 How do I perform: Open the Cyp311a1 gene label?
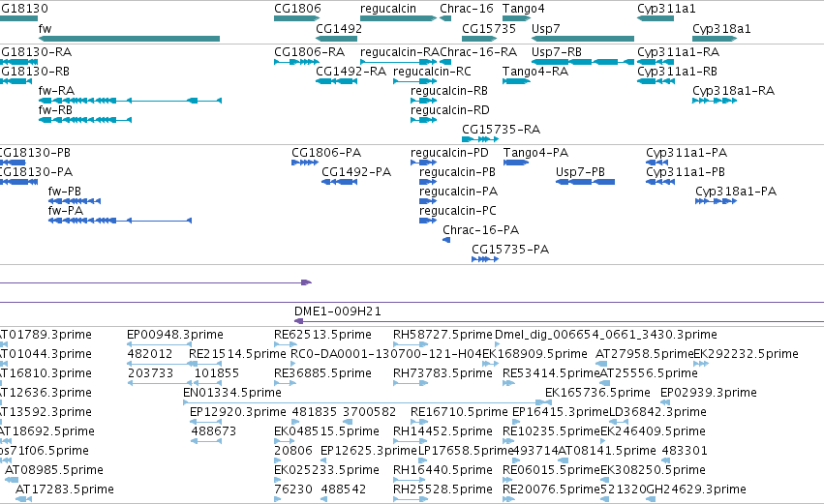pyautogui.click(x=666, y=9)
